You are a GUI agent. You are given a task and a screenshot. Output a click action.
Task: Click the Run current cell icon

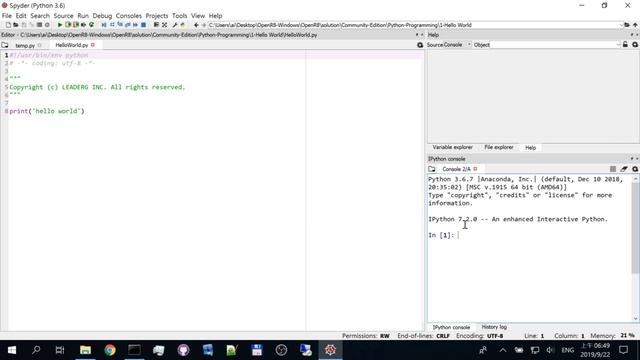coord(68,25)
